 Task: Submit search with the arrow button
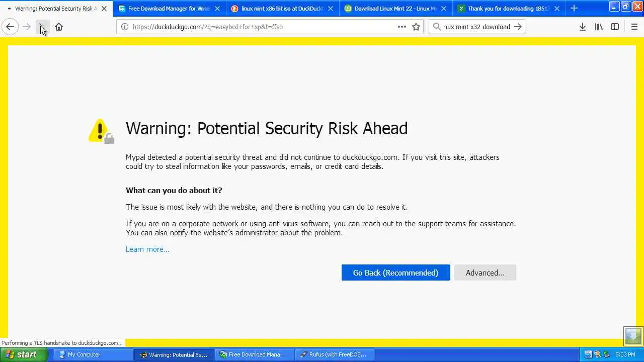pos(518,27)
